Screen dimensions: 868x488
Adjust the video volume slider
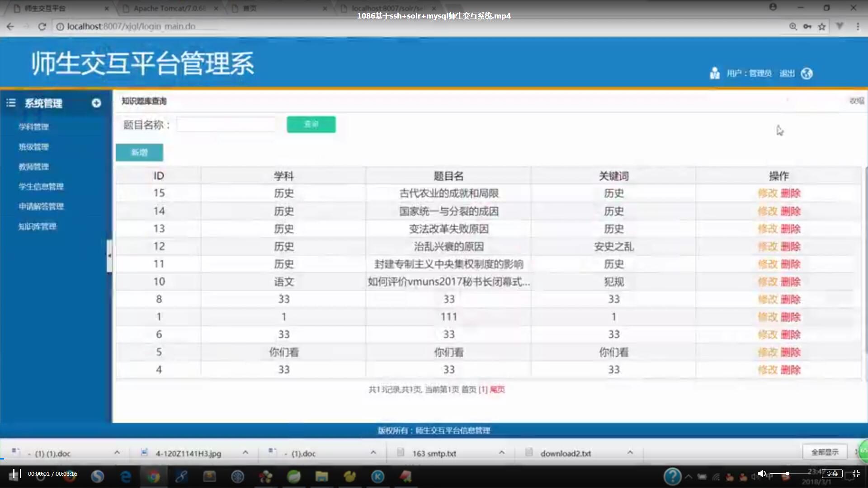[787, 474]
